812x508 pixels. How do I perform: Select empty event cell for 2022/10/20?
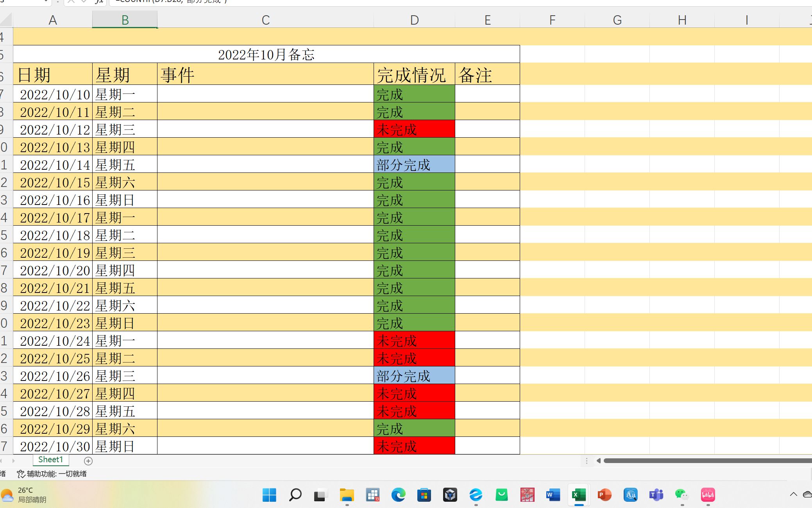(x=266, y=270)
